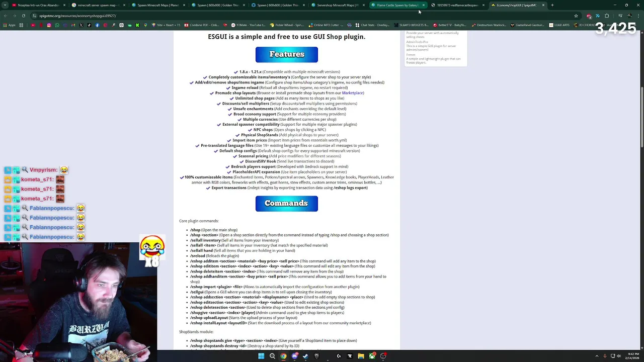Click the sidebar 'Freeze' plugin entry
The height and width of the screenshot is (362, 644).
click(x=411, y=54)
